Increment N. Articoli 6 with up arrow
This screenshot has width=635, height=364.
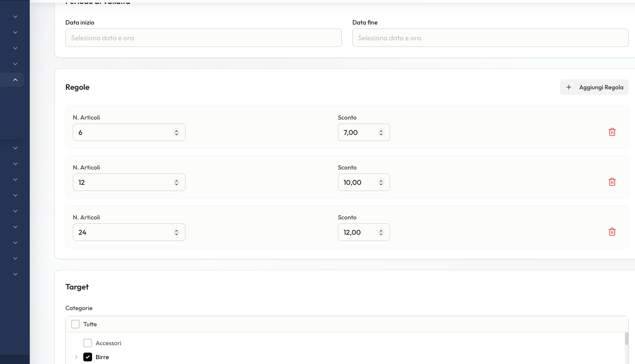coord(177,131)
